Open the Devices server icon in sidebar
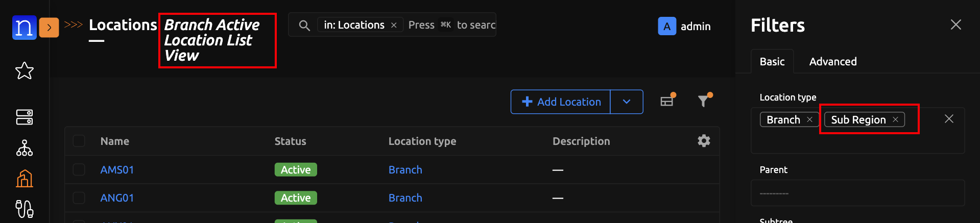Screen dimensions: 980x223 pyautogui.click(x=25, y=117)
